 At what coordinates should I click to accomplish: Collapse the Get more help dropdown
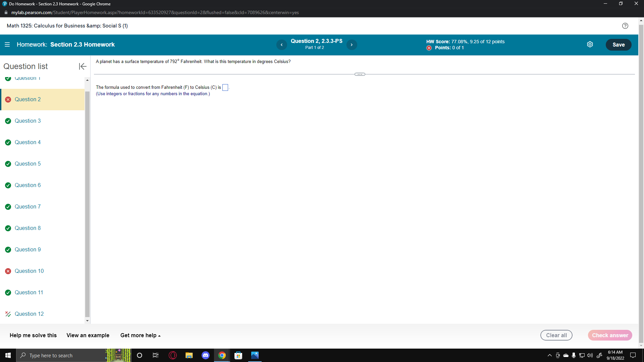(x=140, y=335)
